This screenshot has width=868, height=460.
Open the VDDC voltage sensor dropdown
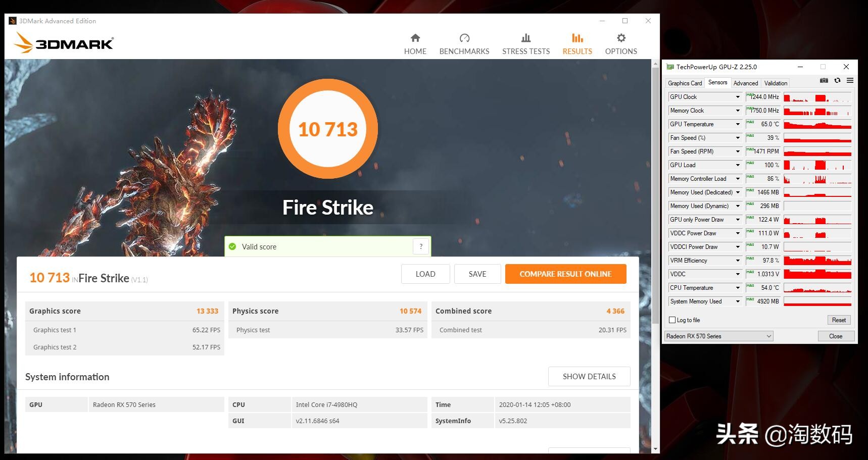(738, 274)
